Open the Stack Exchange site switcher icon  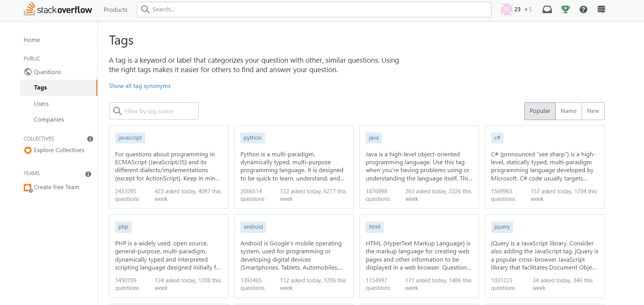click(x=601, y=9)
